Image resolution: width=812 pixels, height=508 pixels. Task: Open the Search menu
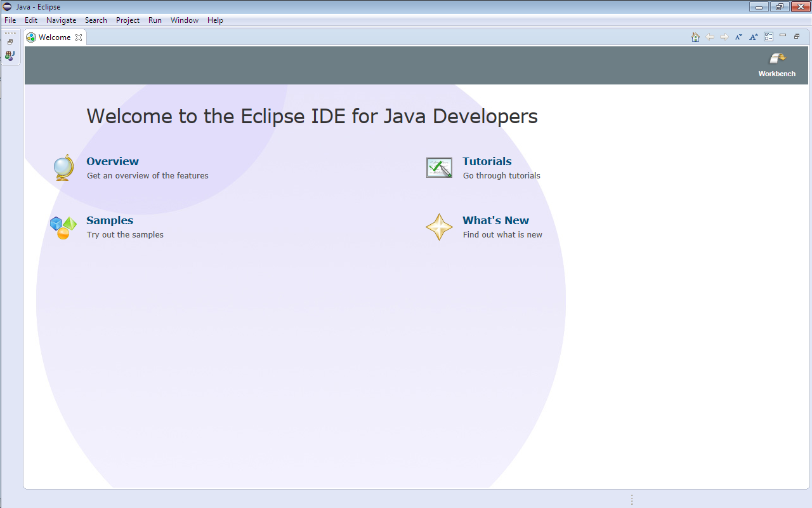96,20
